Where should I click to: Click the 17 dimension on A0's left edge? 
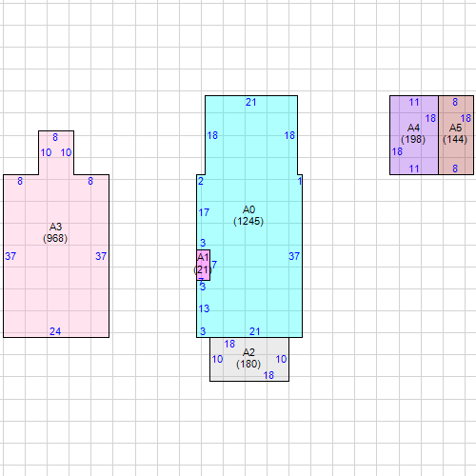coord(204,212)
